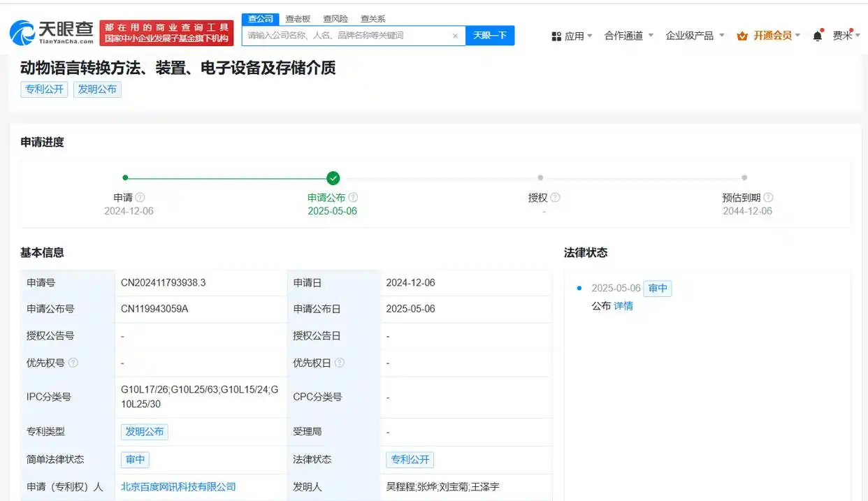Viewport: 868px width, 501px height.
Task: Show help for 授权 question mark icon
Action: (x=555, y=198)
